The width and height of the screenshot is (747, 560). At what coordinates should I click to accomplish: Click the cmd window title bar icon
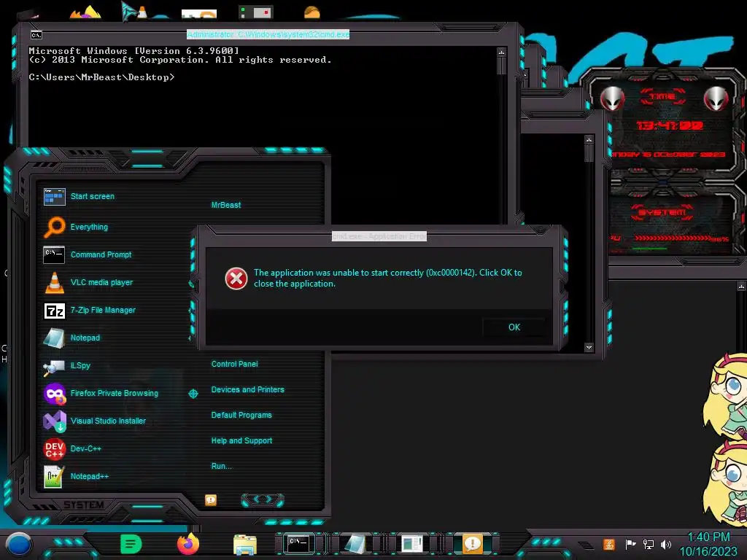[x=36, y=35]
